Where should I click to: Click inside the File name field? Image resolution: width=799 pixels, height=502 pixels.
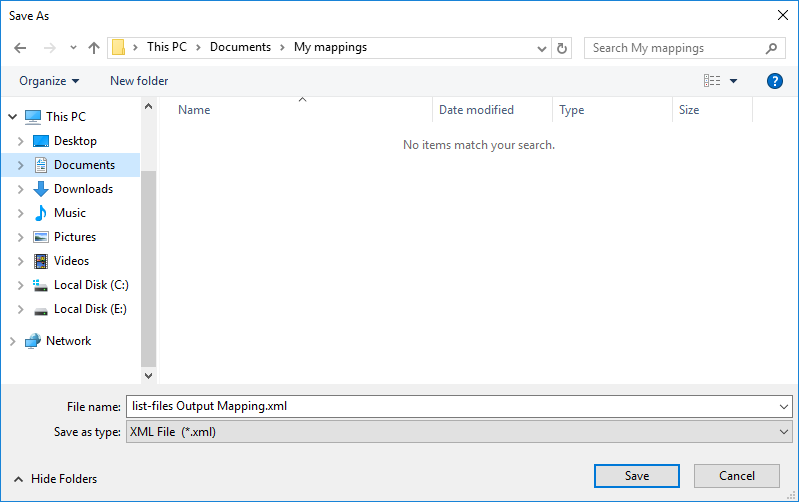tap(450, 406)
